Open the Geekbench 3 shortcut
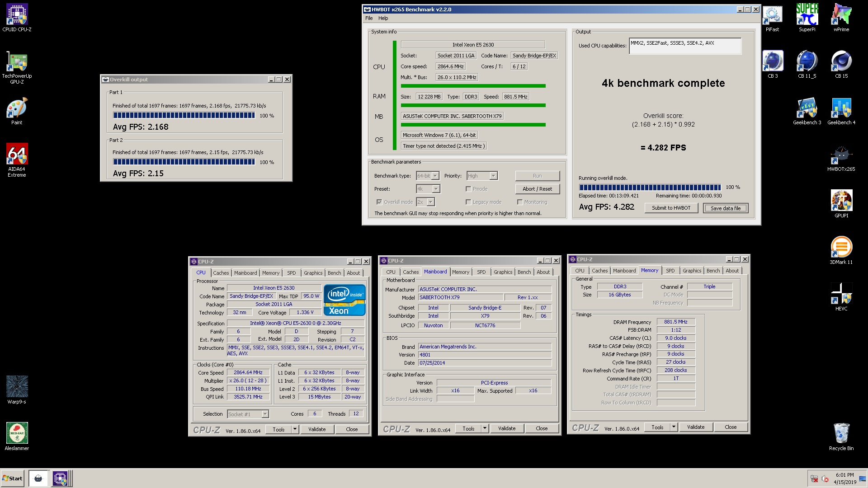The image size is (868, 488). (x=807, y=111)
